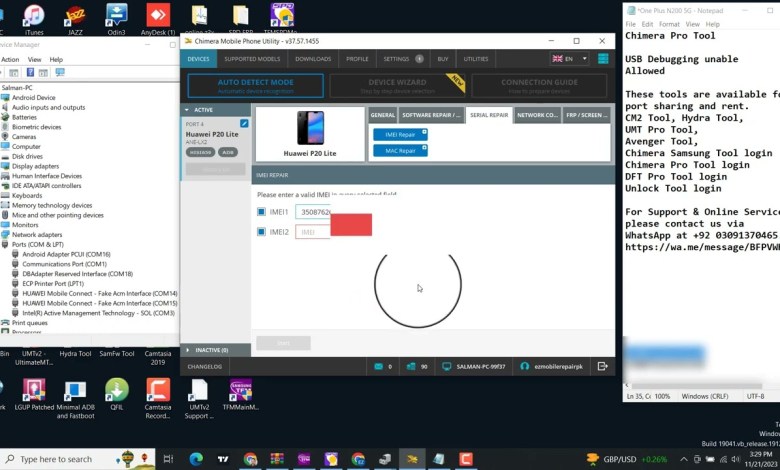The width and height of the screenshot is (780, 470).
Task: Click the DEVICE WIZARD button
Action: [x=397, y=86]
